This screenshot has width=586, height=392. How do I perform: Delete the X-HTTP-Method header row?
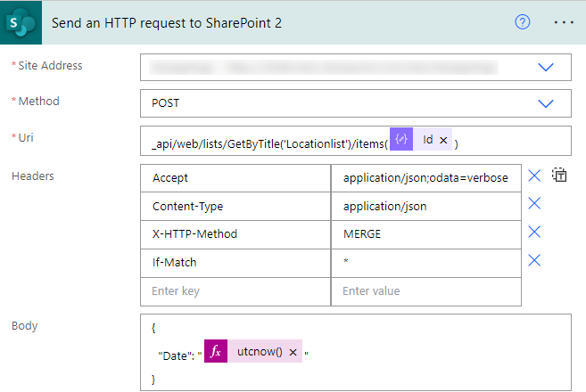click(534, 232)
